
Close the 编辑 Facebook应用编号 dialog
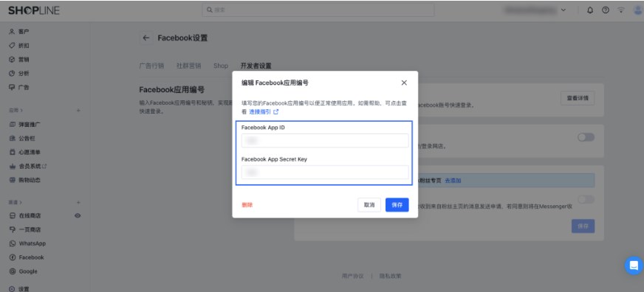tap(404, 83)
